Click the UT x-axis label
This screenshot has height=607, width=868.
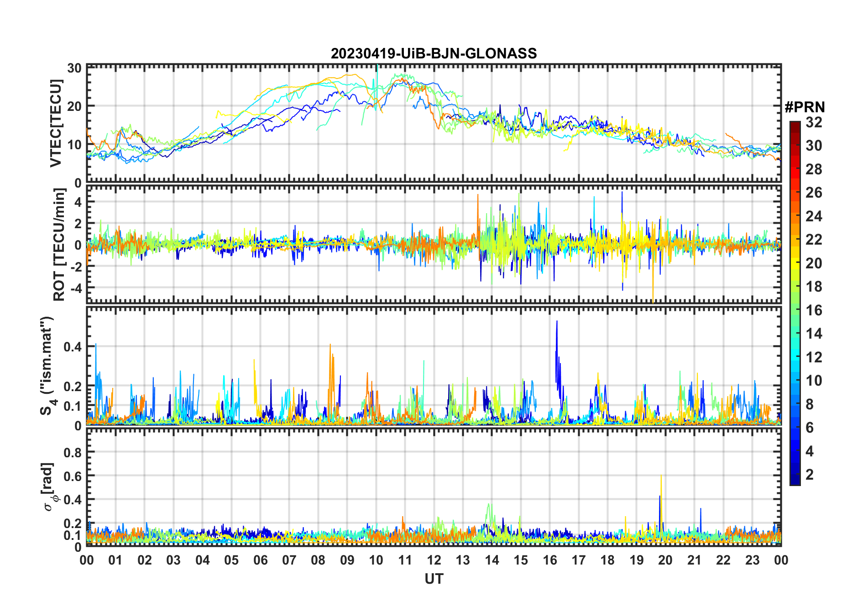[x=434, y=579]
